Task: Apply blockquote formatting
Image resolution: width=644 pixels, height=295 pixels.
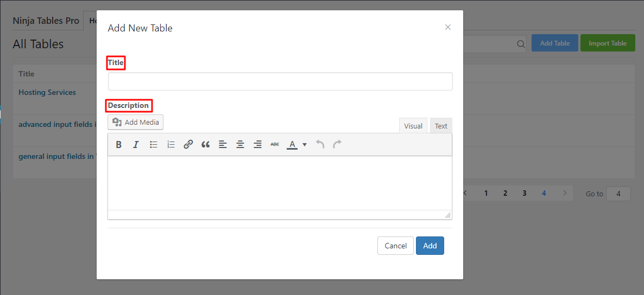Action: click(205, 145)
